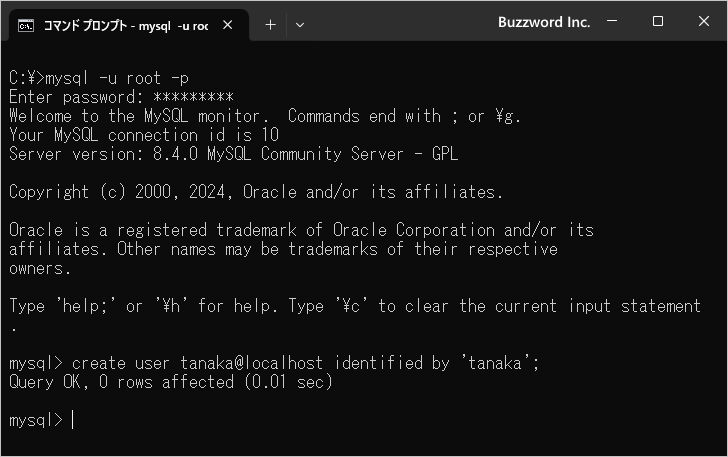This screenshot has width=728, height=457.
Task: Click the 'C:\>mysql -u root -p' command line
Action: click(98, 78)
